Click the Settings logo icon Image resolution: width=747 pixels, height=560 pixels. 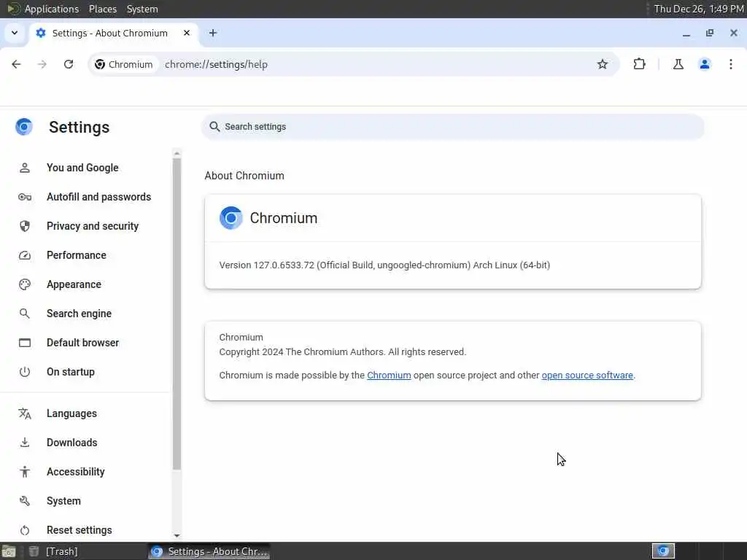[x=24, y=127]
